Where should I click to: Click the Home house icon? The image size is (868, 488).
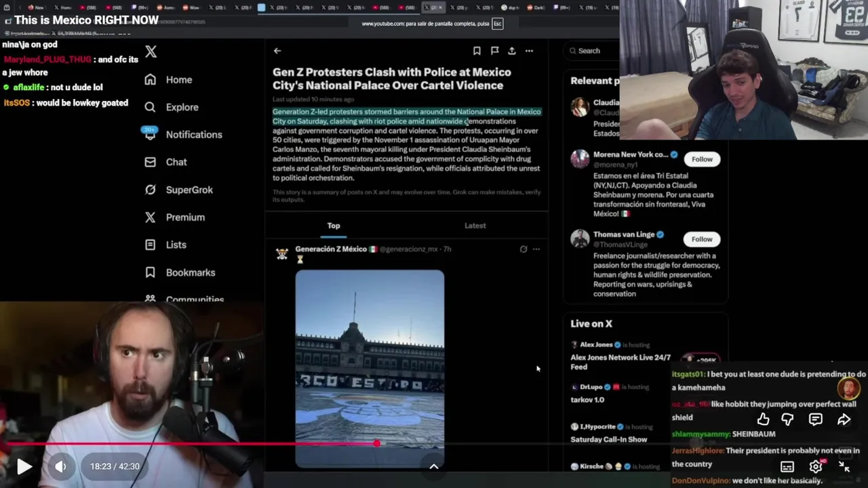151,79
